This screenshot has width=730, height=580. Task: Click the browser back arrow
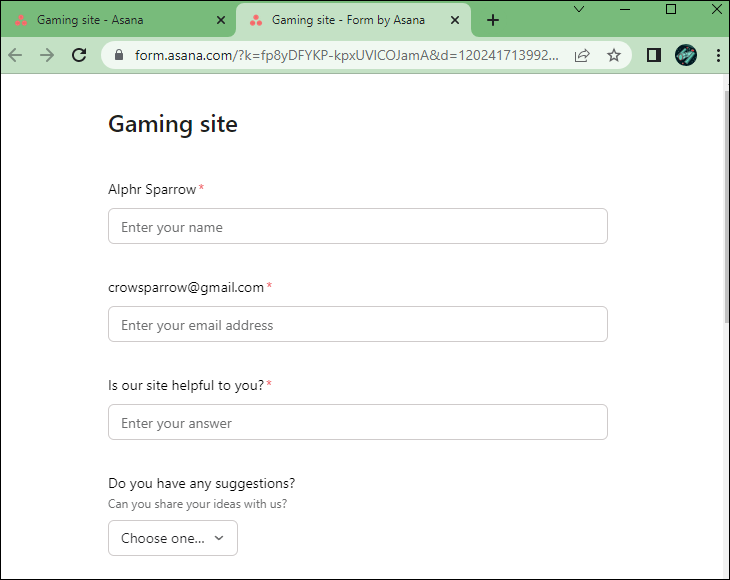15,56
